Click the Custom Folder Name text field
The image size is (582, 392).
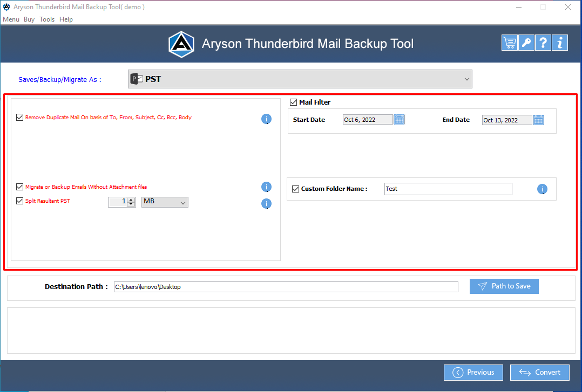tap(448, 189)
